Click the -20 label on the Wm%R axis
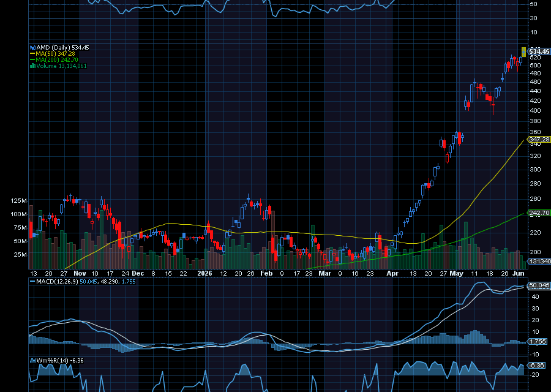This screenshot has height=392, width=551. click(534, 375)
